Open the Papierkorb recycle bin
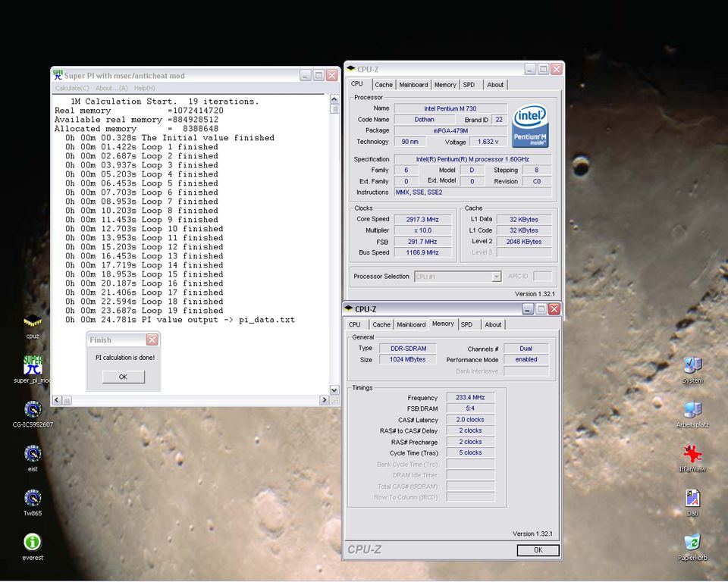Screen dimensions: 728x582 click(692, 546)
